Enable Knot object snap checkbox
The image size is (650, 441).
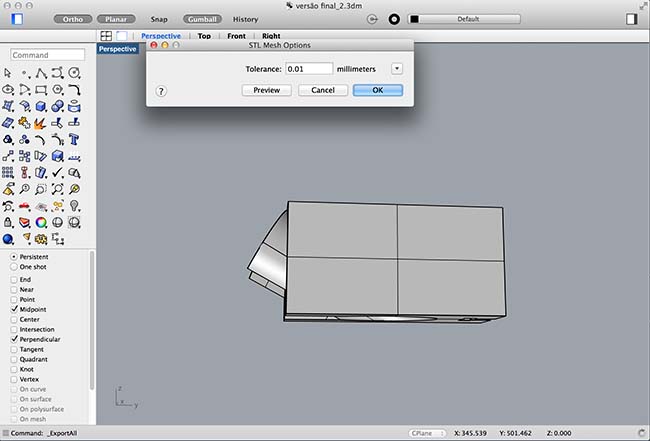14,369
